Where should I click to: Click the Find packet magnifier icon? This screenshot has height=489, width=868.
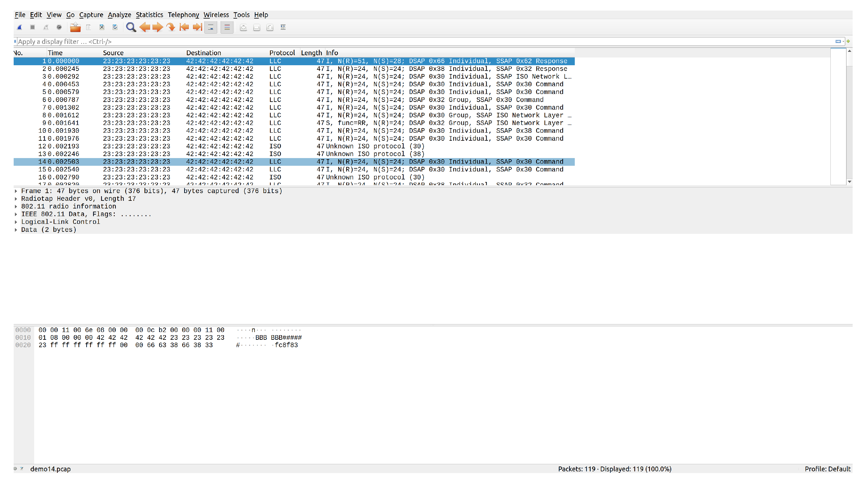point(131,27)
